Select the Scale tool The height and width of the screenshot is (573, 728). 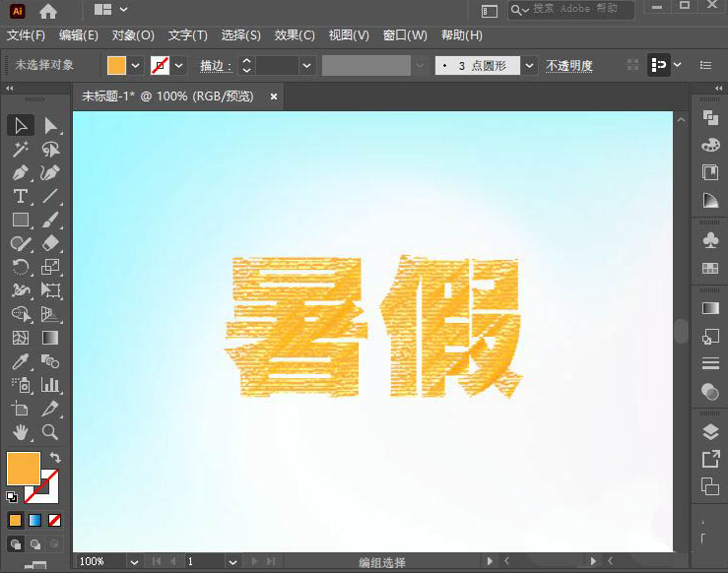tap(50, 267)
